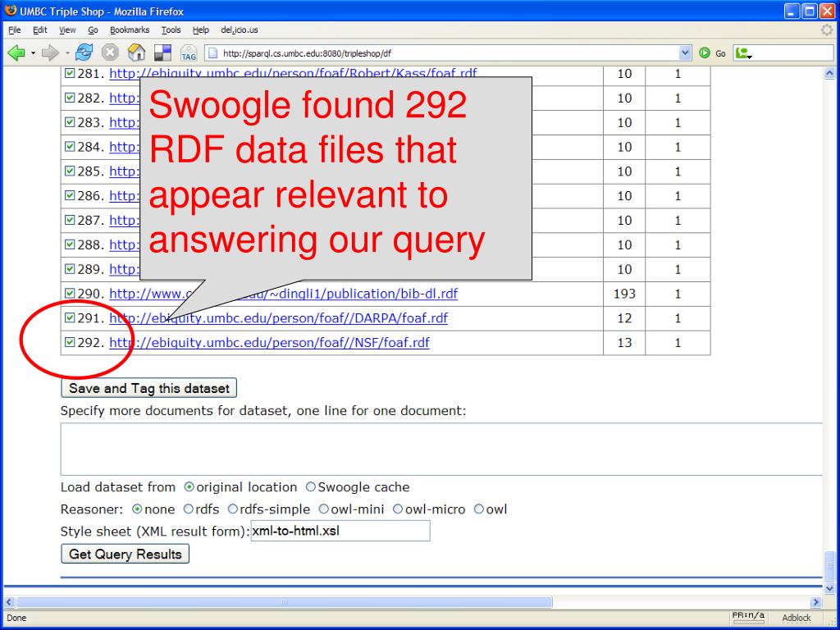Open the Forward button history dropdown
The height and width of the screenshot is (630, 840).
pyautogui.click(x=67, y=53)
